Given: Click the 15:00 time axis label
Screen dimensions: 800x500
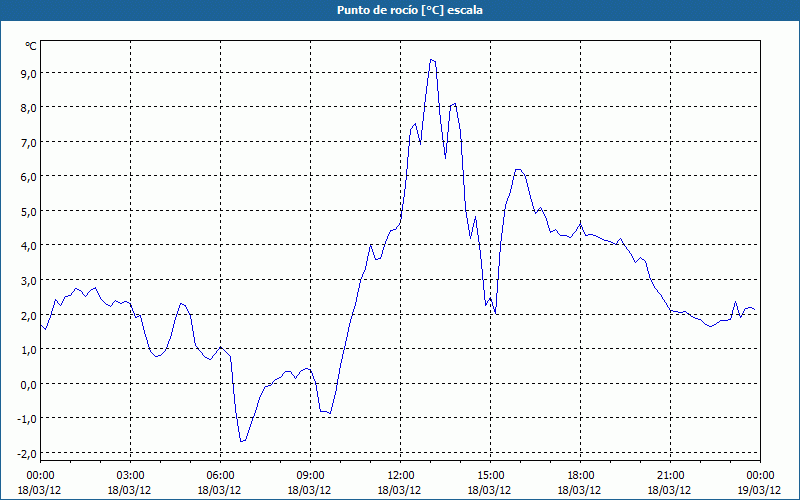Looking at the screenshot, I should [490, 476].
